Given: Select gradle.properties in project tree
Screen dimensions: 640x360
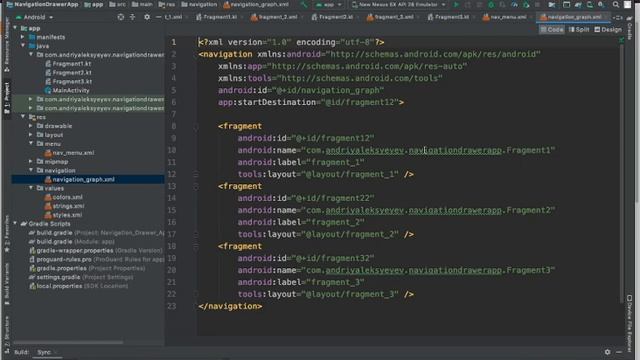Looking at the screenshot, I should click(x=62, y=268).
